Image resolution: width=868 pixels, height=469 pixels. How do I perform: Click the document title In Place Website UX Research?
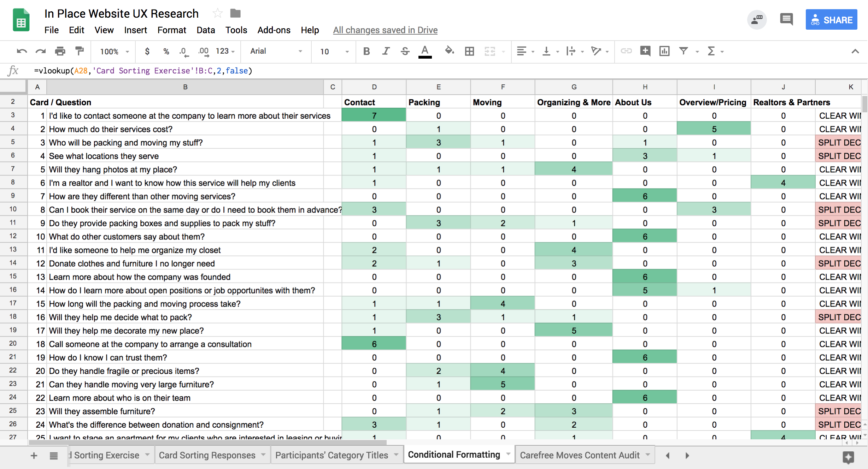tap(122, 13)
